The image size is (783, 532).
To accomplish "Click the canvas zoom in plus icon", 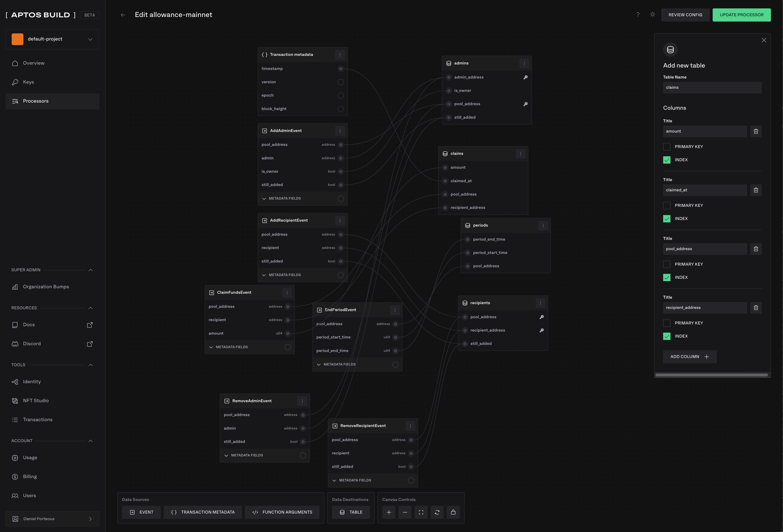I will [x=389, y=512].
